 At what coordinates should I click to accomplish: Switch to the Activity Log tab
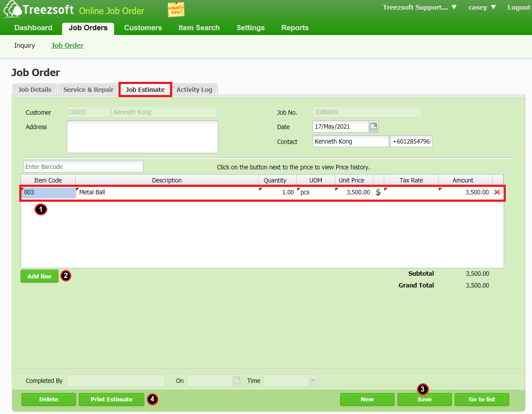(195, 90)
